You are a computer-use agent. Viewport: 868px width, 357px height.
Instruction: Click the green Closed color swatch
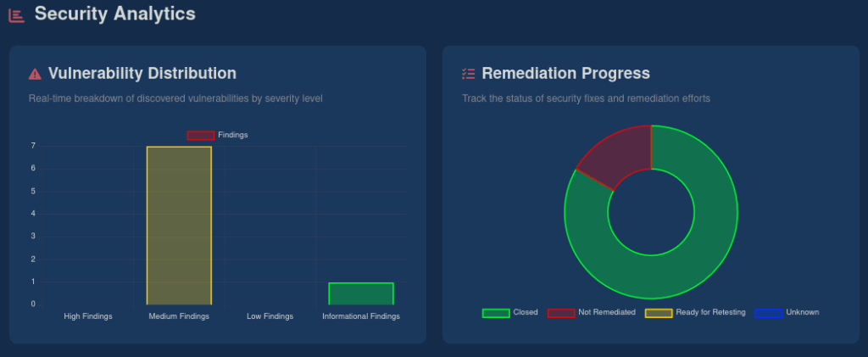pos(496,313)
